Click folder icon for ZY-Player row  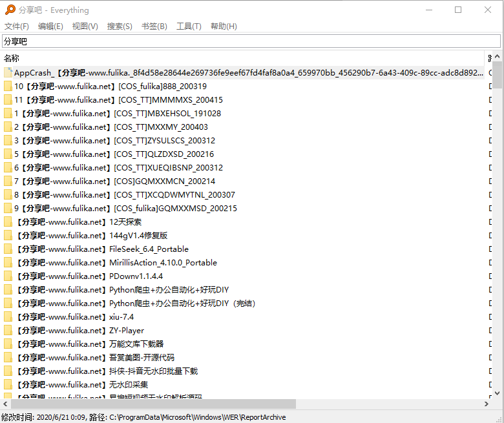[8, 331]
